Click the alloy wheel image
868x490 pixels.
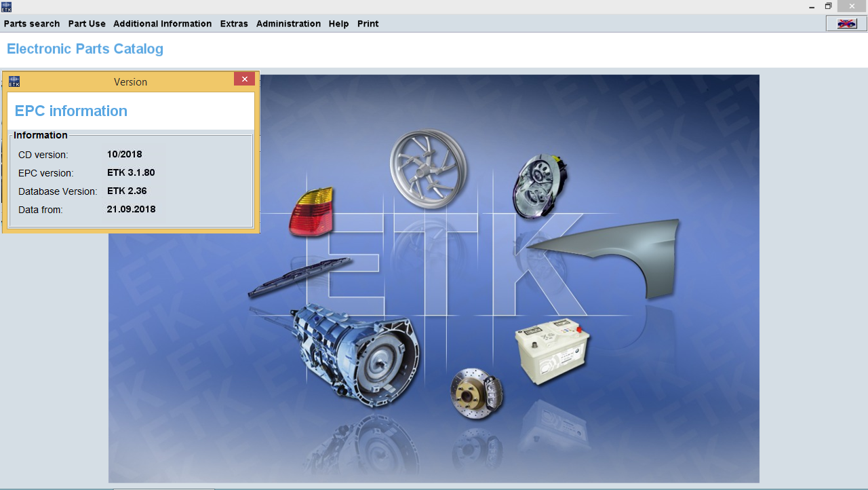429,168
